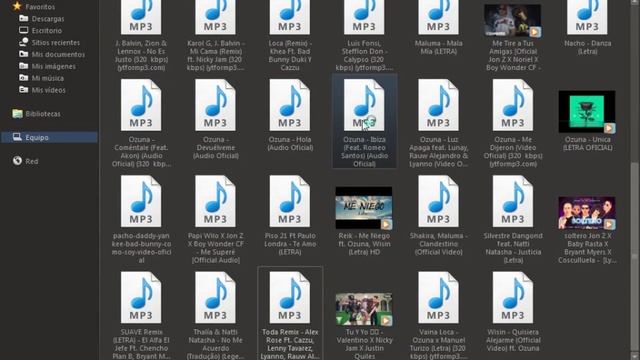Select Reik - Me Niego video thumbnail
Viewport: 640px width, 360px height.
click(364, 208)
